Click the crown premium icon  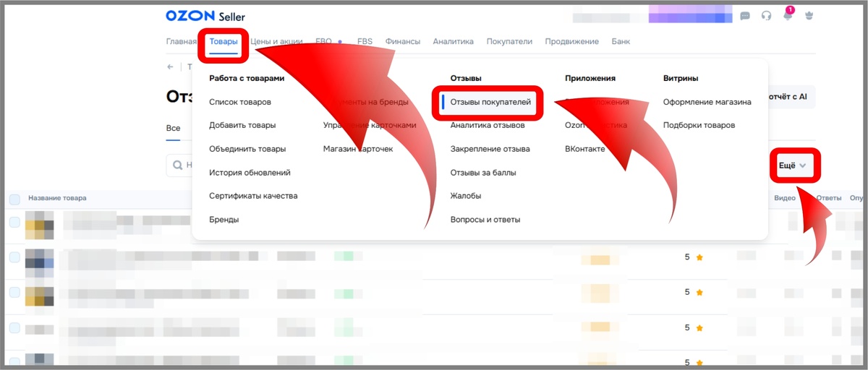(x=809, y=16)
